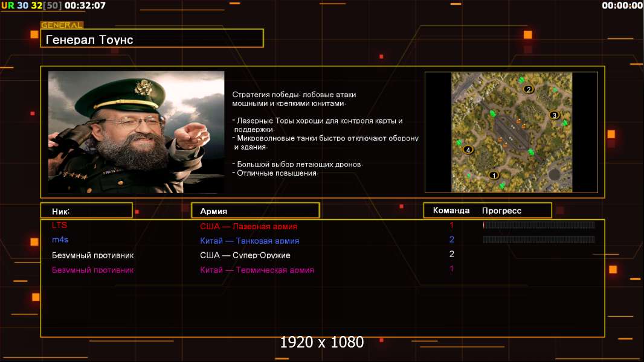Click США — Супер-Оружие army entry
The width and height of the screenshot is (644, 362).
tap(245, 255)
